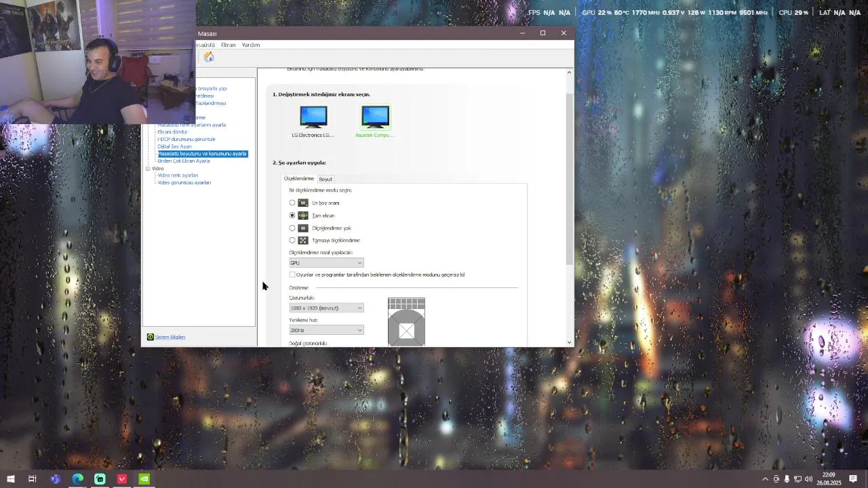868x488 pixels.
Task: Select 'Ölçeklendirme yok' radio button
Action: pyautogui.click(x=292, y=228)
